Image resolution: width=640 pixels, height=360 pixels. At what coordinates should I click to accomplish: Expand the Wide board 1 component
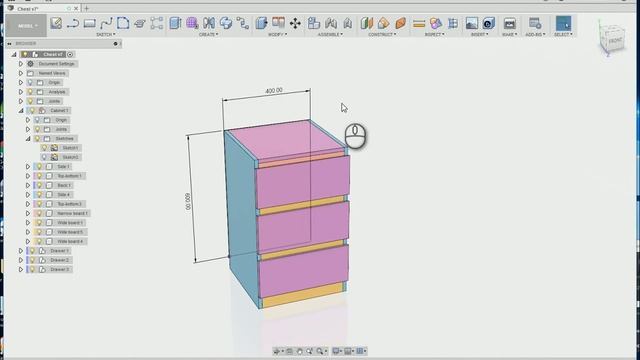pyautogui.click(x=28, y=223)
